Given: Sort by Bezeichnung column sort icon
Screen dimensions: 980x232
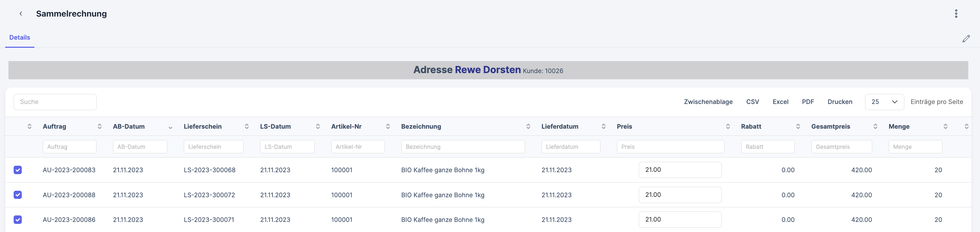Looking at the screenshot, I should (x=528, y=126).
